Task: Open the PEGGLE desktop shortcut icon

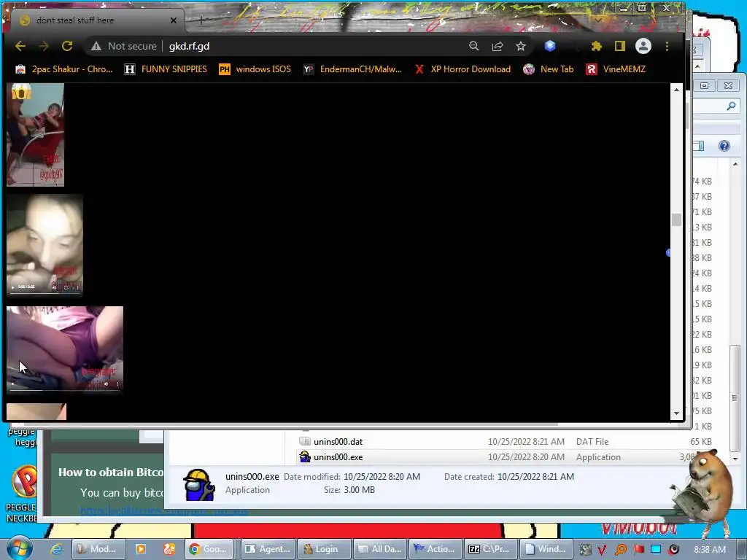Action: click(x=23, y=482)
